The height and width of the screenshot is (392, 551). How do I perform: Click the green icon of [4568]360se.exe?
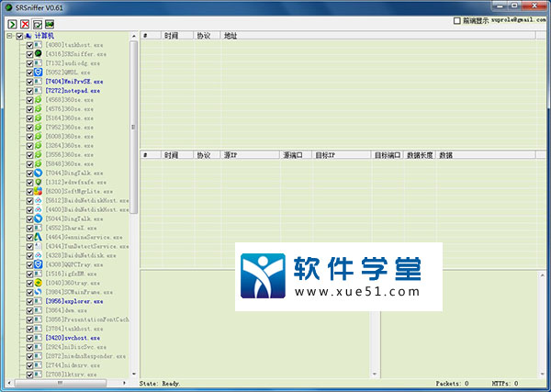coord(39,100)
